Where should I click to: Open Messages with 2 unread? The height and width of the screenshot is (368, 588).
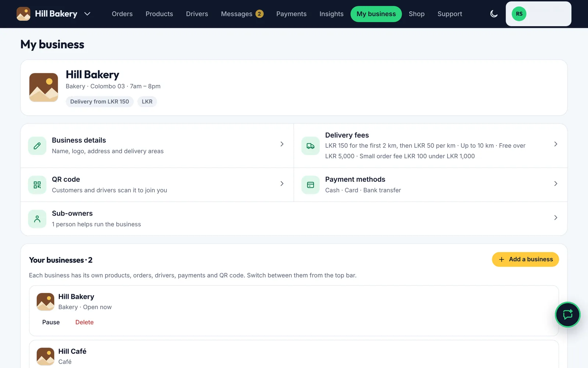[242, 14]
